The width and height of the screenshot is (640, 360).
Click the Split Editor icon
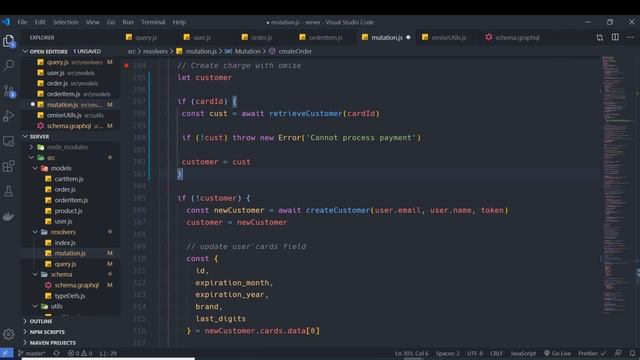[x=615, y=37]
